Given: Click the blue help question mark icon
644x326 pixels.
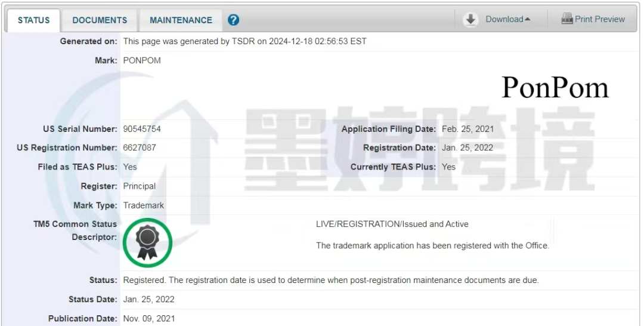Looking at the screenshot, I should (233, 20).
